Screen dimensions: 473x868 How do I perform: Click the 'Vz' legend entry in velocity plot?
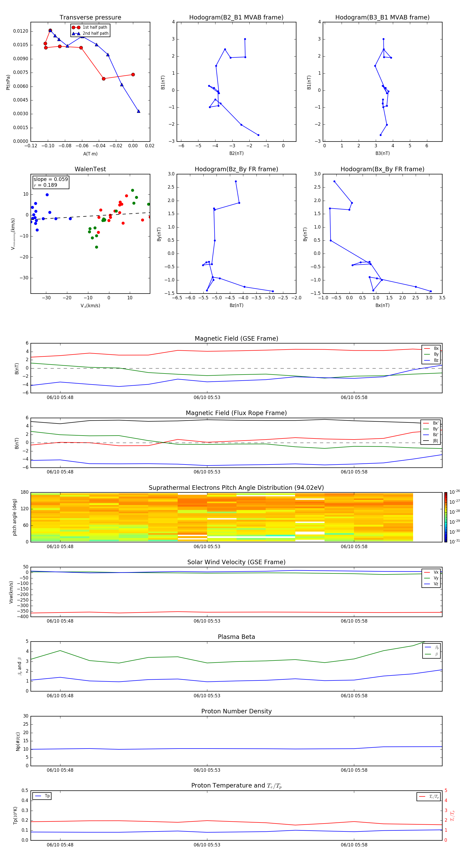(x=431, y=584)
